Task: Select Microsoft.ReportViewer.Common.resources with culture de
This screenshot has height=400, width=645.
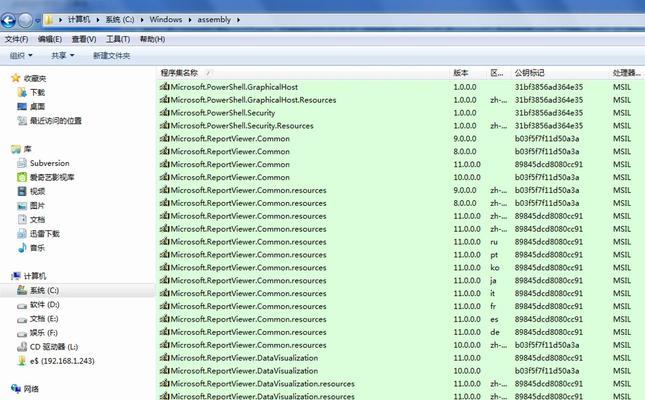Action: (x=400, y=332)
